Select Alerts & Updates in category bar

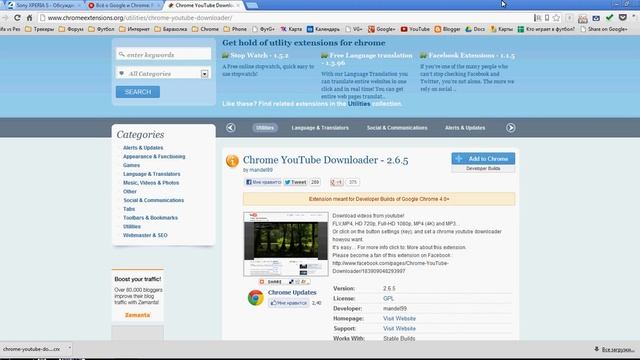point(465,128)
